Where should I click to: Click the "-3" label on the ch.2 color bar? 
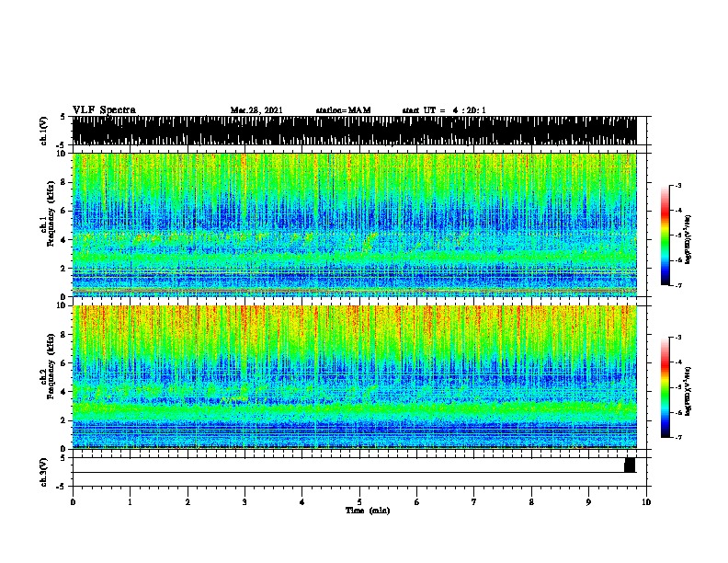click(x=678, y=338)
